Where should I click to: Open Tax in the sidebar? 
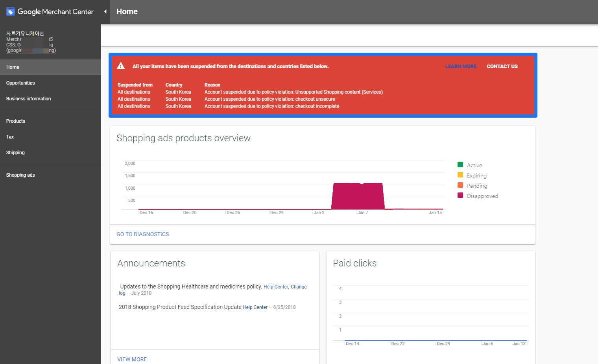pos(50,137)
